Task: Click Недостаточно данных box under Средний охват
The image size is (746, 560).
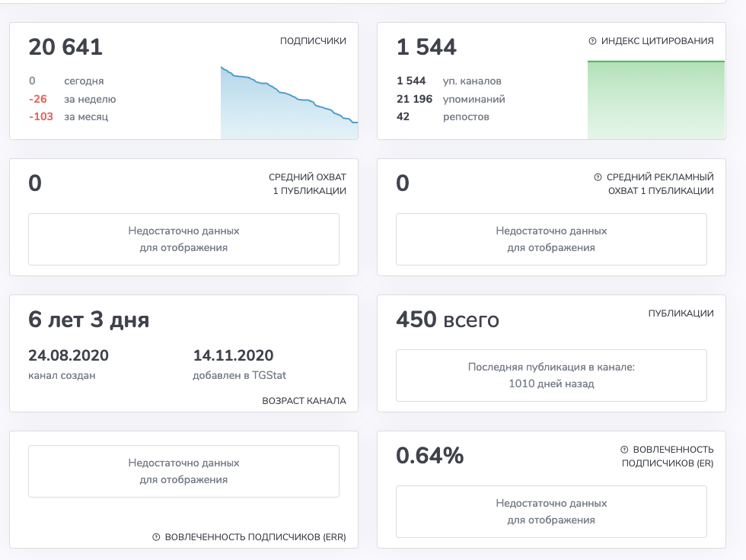Action: pyautogui.click(x=183, y=239)
